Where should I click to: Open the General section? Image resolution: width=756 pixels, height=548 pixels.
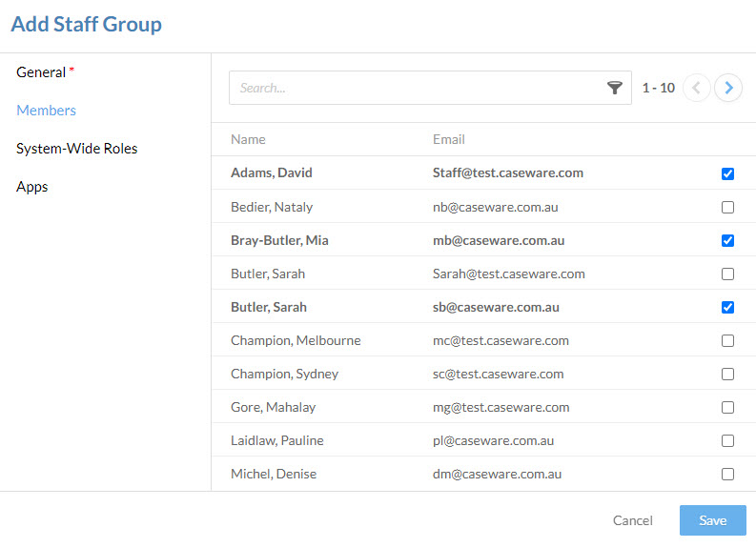tap(41, 72)
